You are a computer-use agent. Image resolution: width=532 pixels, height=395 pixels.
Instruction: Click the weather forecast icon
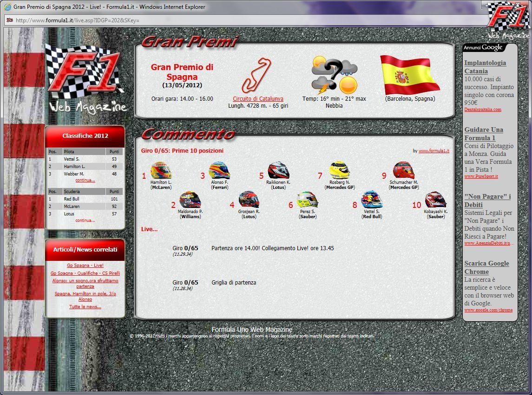(335, 75)
